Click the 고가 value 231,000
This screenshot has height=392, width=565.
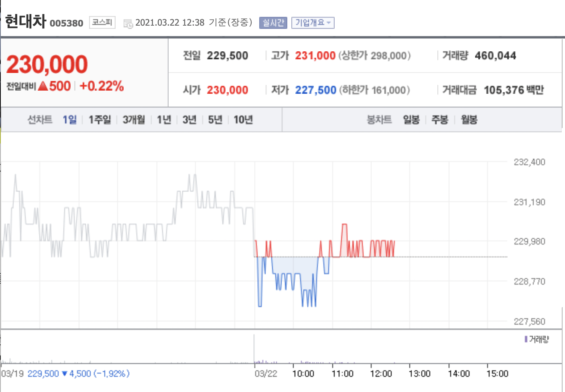[x=315, y=56]
